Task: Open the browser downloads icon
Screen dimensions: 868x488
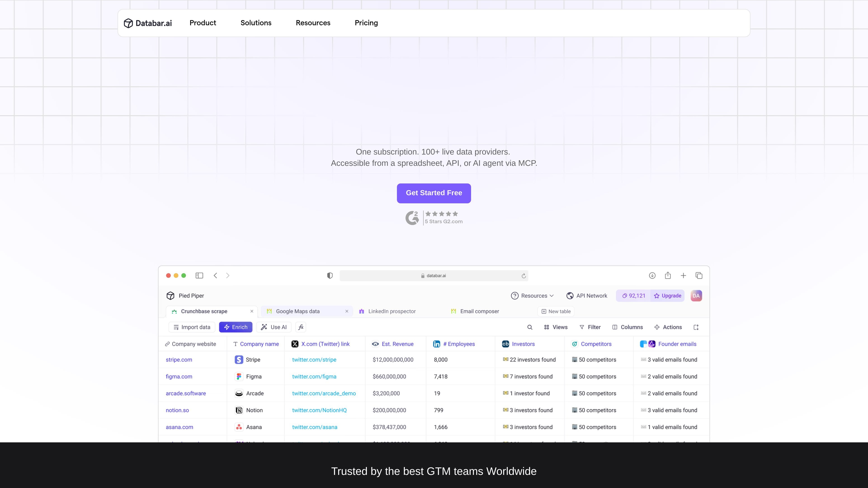Action: tap(652, 275)
